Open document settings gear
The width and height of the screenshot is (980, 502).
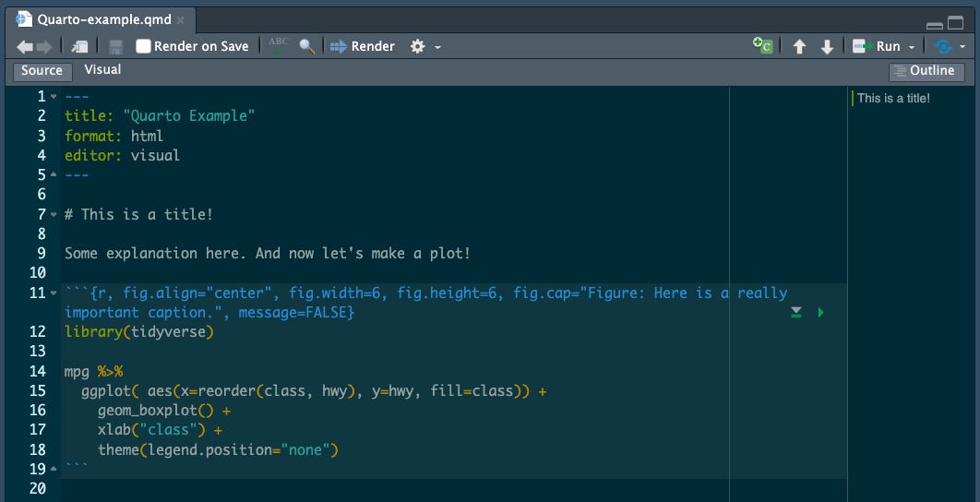point(417,46)
